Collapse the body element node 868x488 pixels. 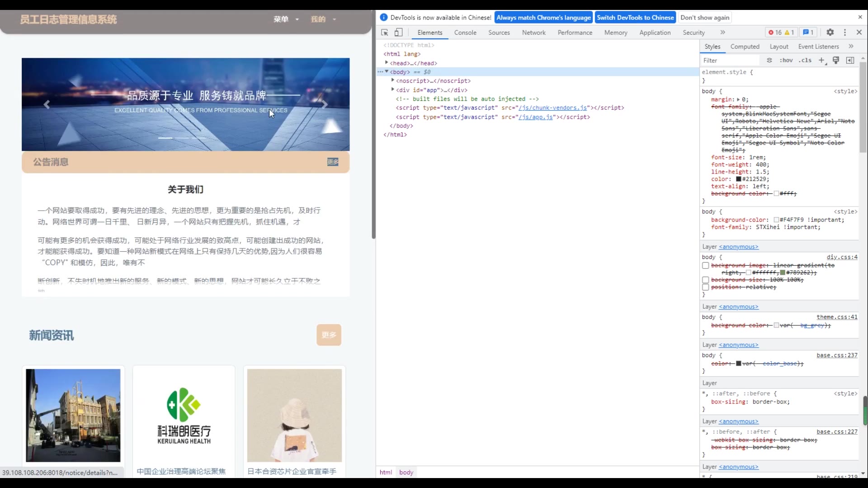pos(387,72)
